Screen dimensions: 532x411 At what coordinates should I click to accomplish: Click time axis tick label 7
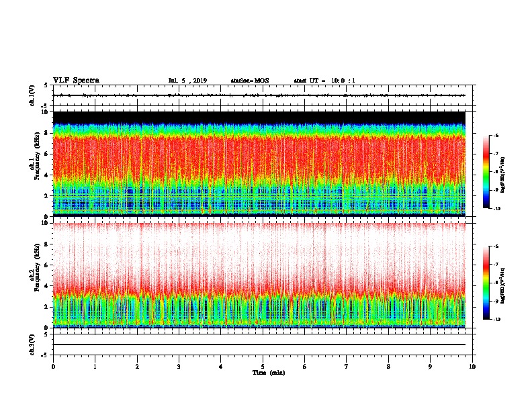(x=347, y=367)
